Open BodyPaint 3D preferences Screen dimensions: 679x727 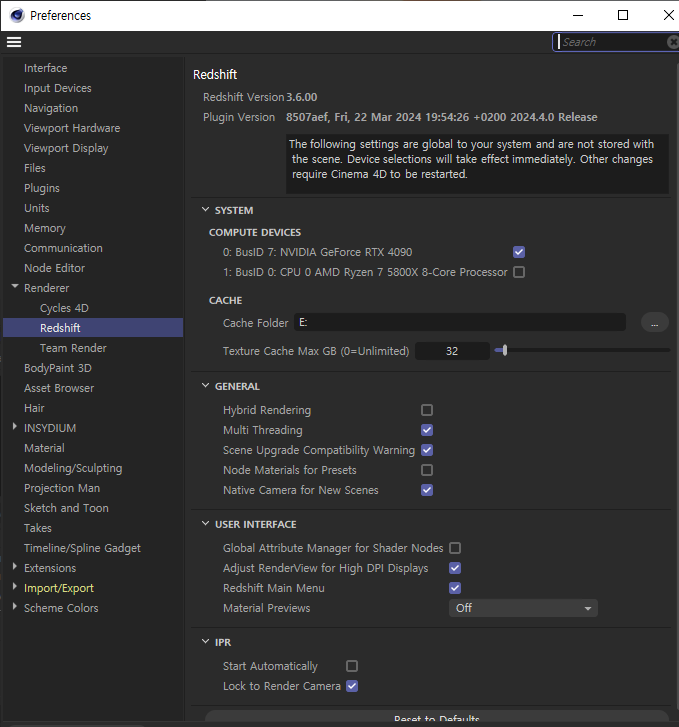click(x=58, y=368)
